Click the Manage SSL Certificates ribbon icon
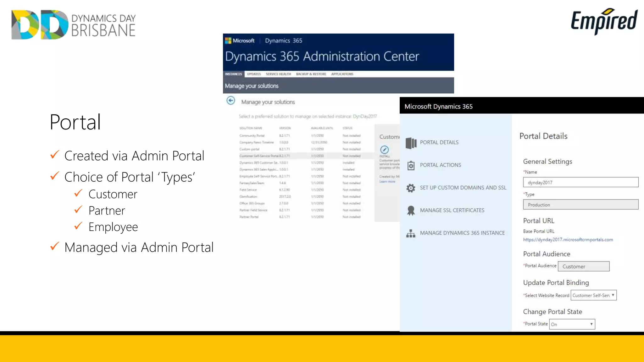This screenshot has width=644, height=362. click(411, 211)
